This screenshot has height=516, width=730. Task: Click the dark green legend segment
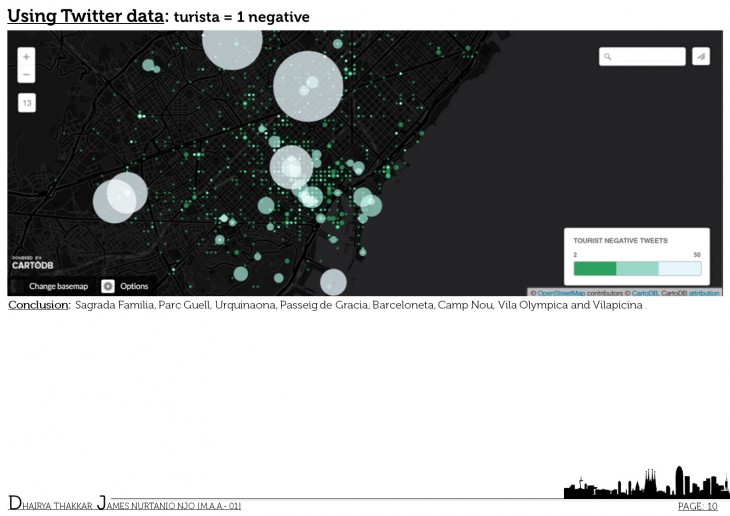click(595, 268)
